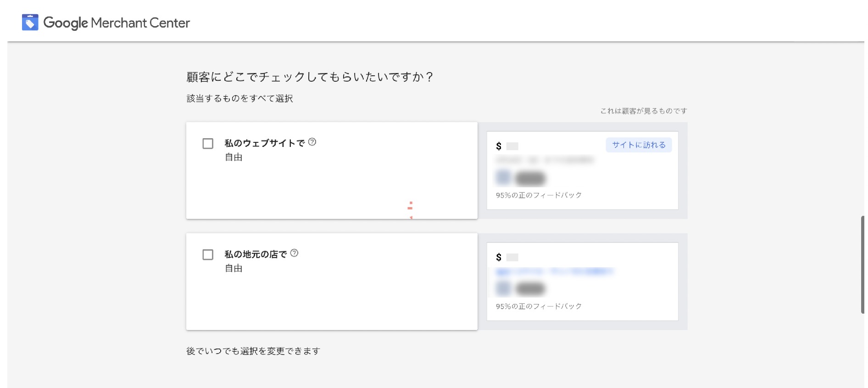Viewport: 868px width, 388px height.
Task: Click the Google Merchant Center logo icon
Action: (x=30, y=22)
